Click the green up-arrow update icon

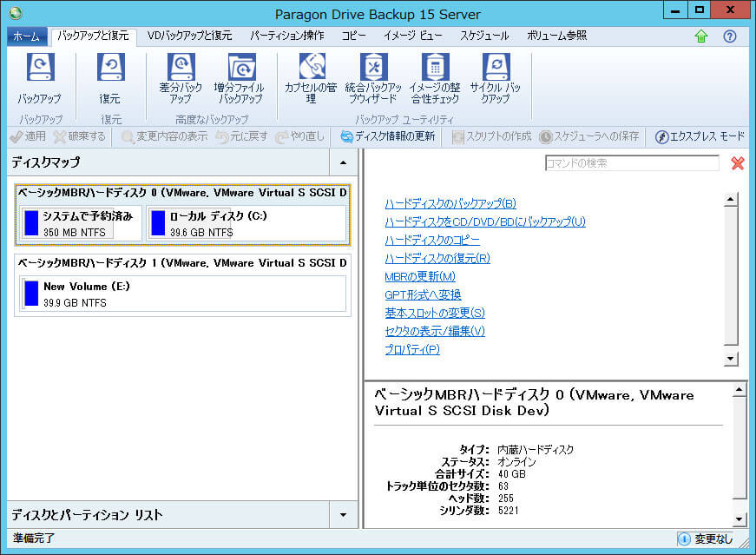[x=701, y=36]
